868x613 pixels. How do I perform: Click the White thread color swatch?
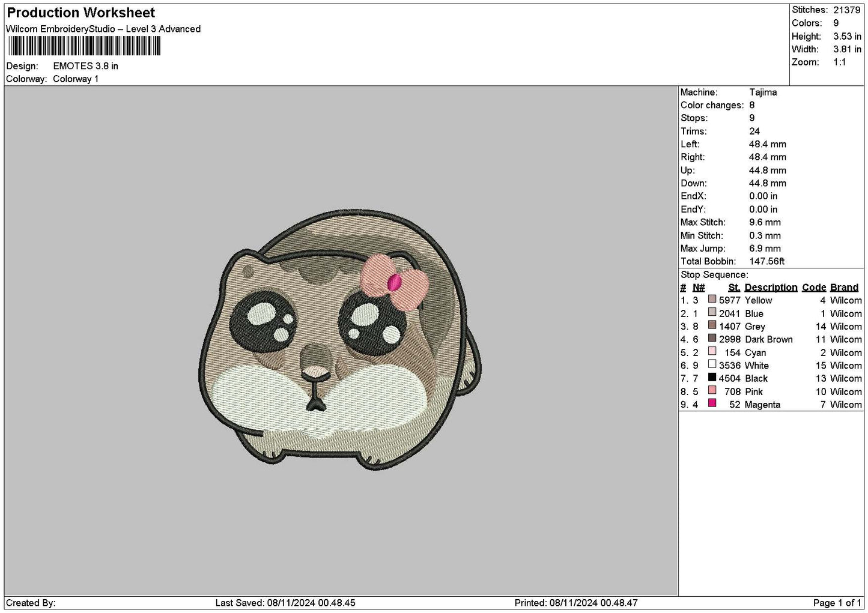tap(712, 364)
